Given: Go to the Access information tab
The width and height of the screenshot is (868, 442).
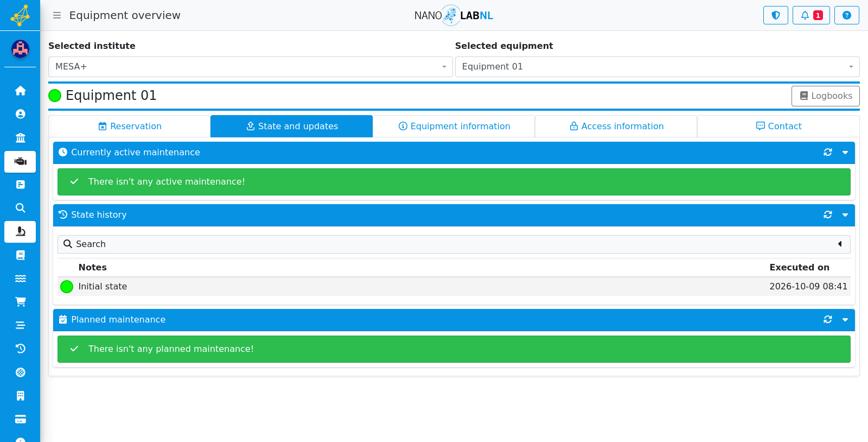Looking at the screenshot, I should click(616, 126).
